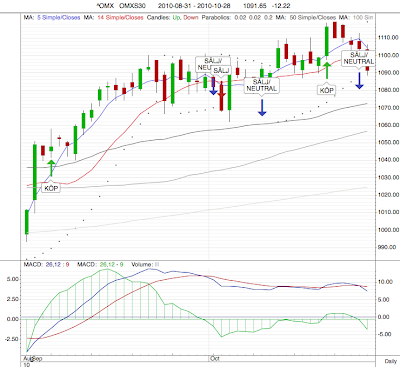The width and height of the screenshot is (400, 367).
Task: Click the green MACD 26,12 - 9 legend
Action: tap(100, 264)
